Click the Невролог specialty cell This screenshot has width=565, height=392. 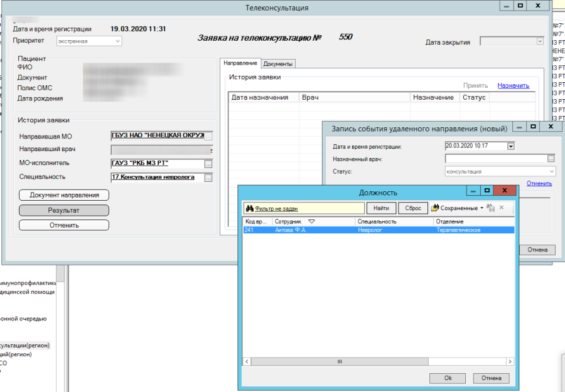click(x=370, y=230)
